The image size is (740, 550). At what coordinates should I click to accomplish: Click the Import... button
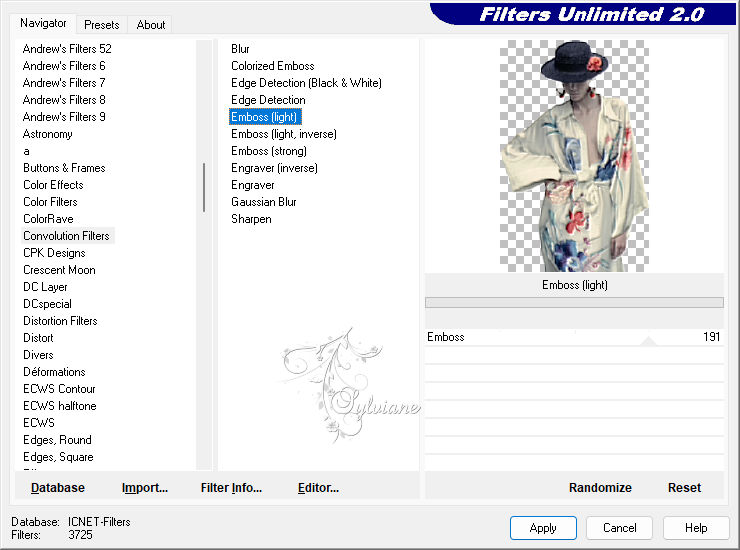point(145,488)
